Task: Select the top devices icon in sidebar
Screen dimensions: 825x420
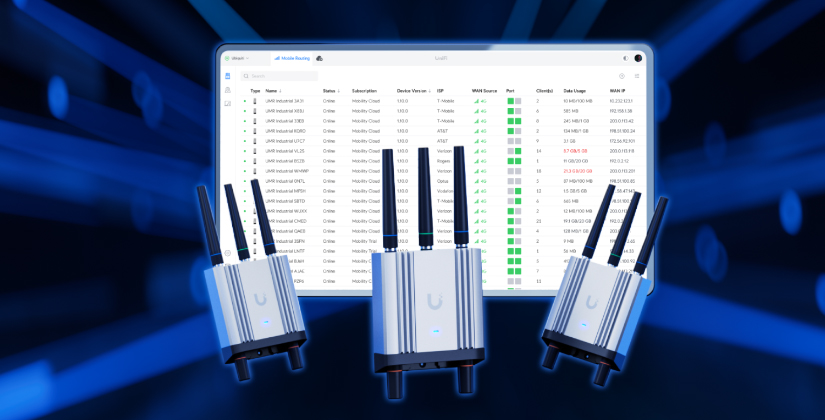Action: pos(228,76)
